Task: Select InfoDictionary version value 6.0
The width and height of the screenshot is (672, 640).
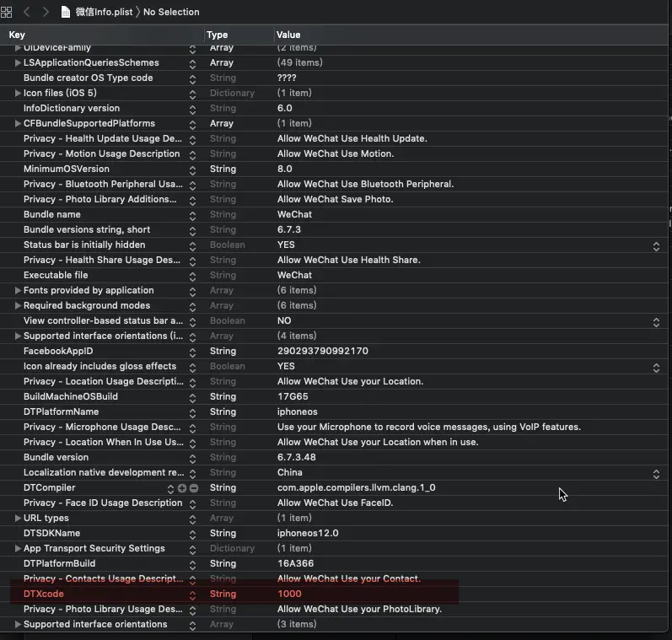Action: click(285, 109)
